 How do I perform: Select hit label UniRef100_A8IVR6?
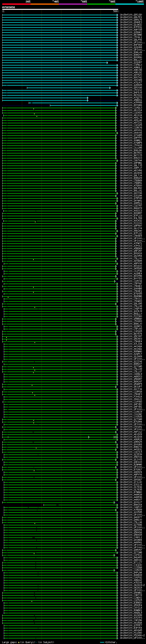point(131,170)
